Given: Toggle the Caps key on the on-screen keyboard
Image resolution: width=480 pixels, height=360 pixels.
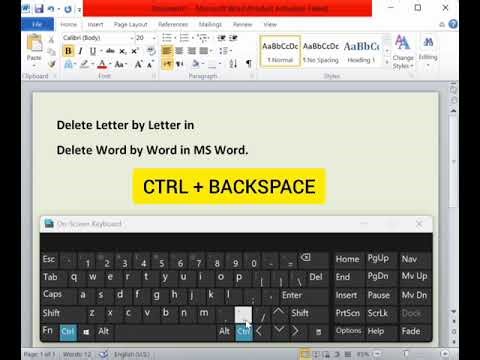Looking at the screenshot, I should (59, 295).
